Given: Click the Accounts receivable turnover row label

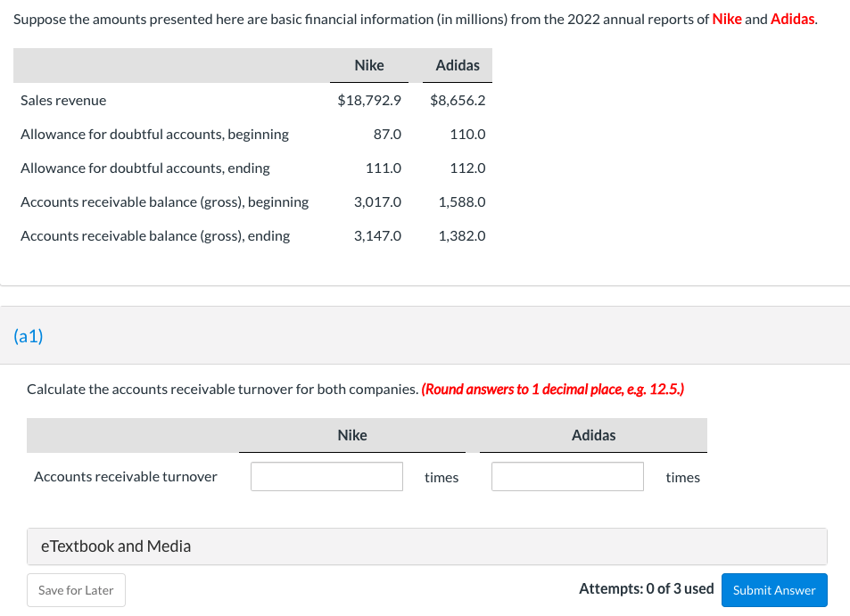Looking at the screenshot, I should click(125, 476).
